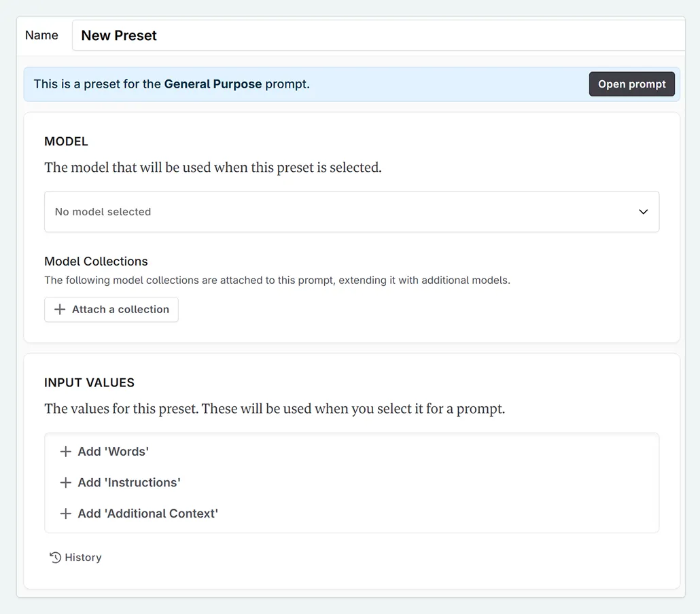Screen dimensions: 700x614
Task: Select the plus icon beside Add 'Words'
Action: pos(65,451)
